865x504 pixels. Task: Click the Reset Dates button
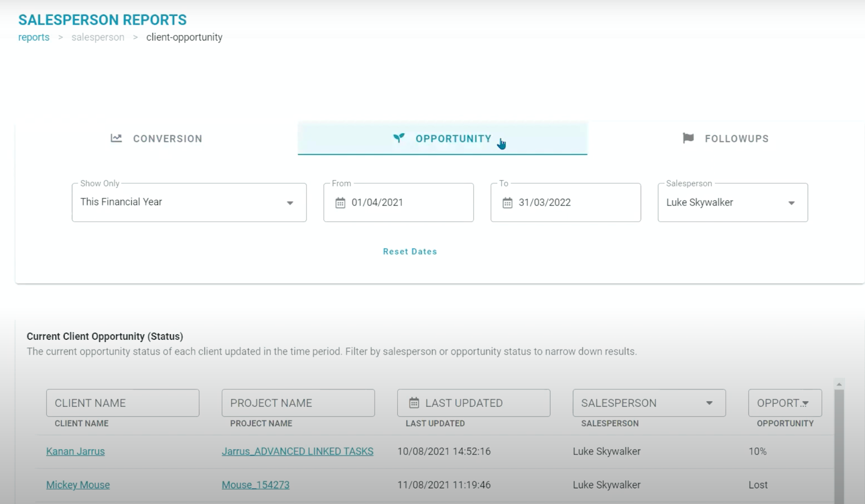pyautogui.click(x=410, y=252)
